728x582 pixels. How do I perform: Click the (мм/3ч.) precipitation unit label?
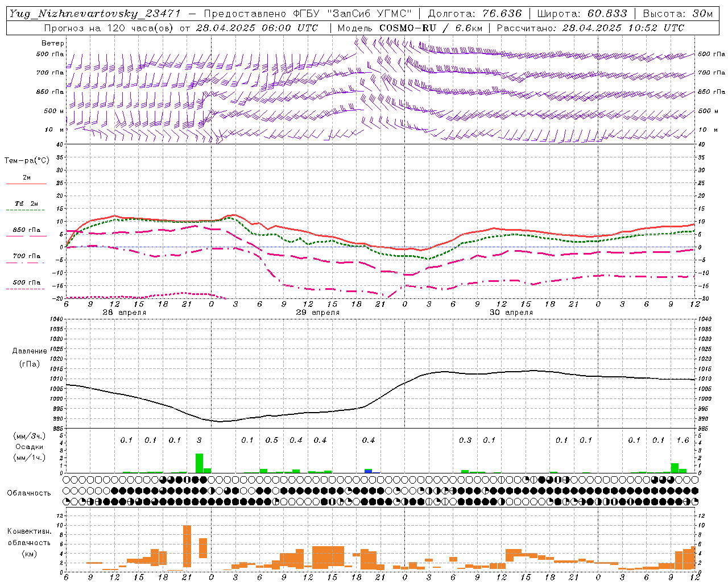[30, 436]
